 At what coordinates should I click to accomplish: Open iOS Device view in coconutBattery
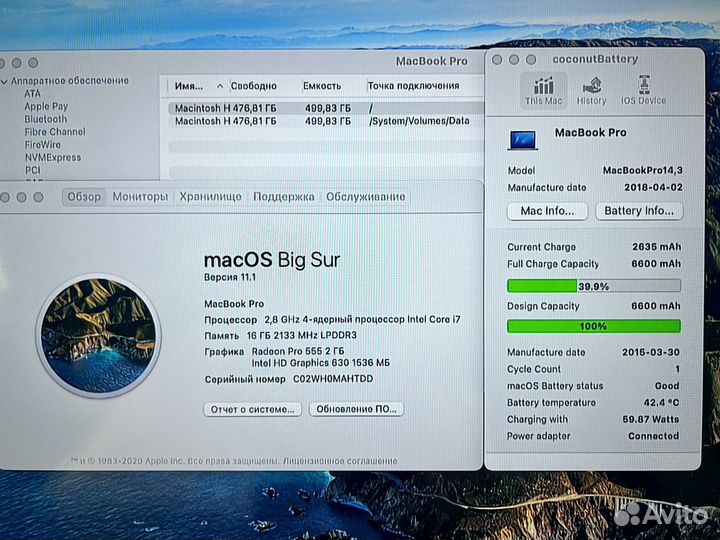(643, 90)
